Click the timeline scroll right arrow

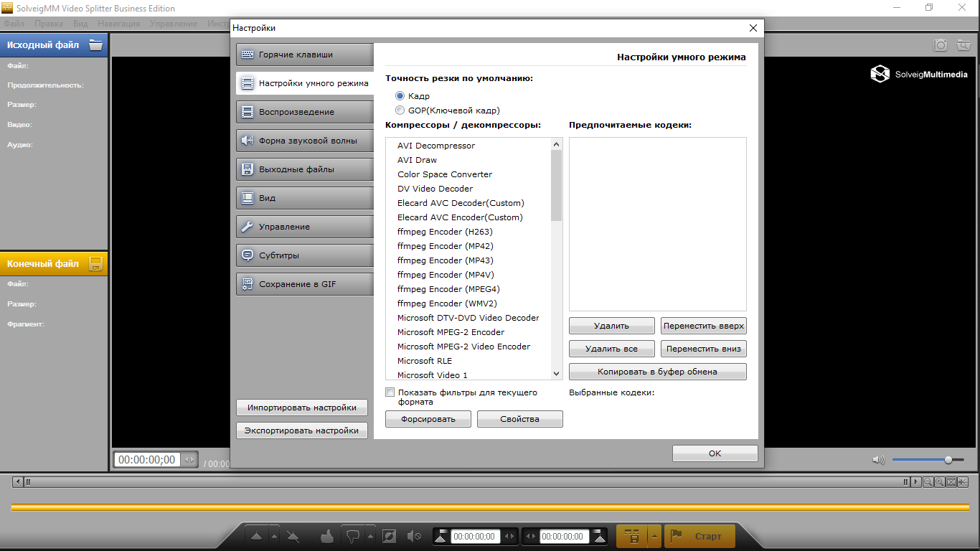click(916, 482)
